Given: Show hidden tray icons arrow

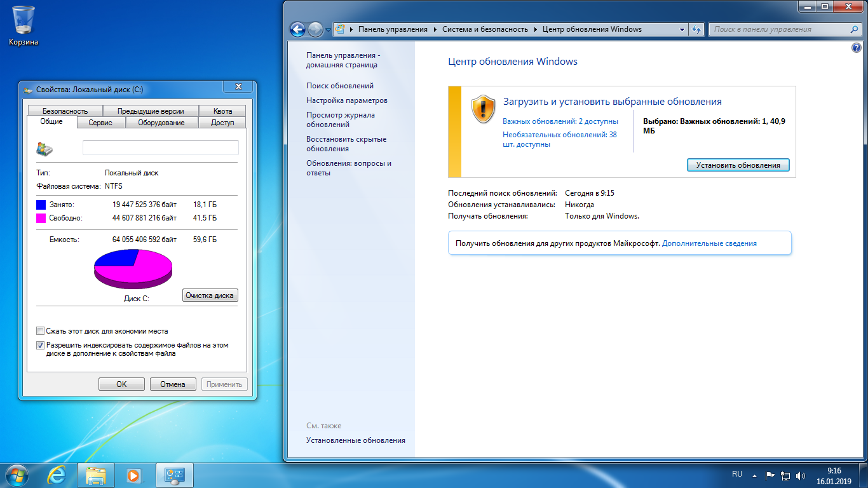Looking at the screenshot, I should (754, 475).
